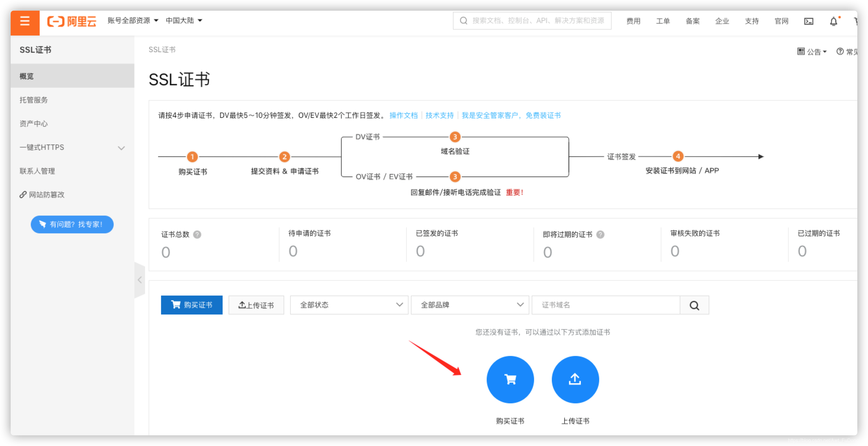Open Cloud Shell terminal from top bar
This screenshot has height=446, width=868.
click(x=809, y=21)
